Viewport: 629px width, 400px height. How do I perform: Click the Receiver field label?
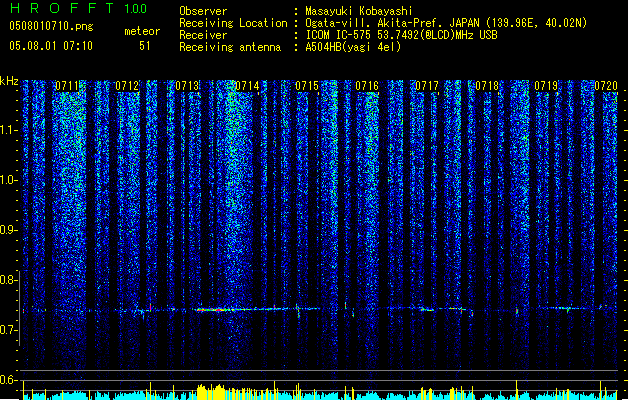point(203,35)
